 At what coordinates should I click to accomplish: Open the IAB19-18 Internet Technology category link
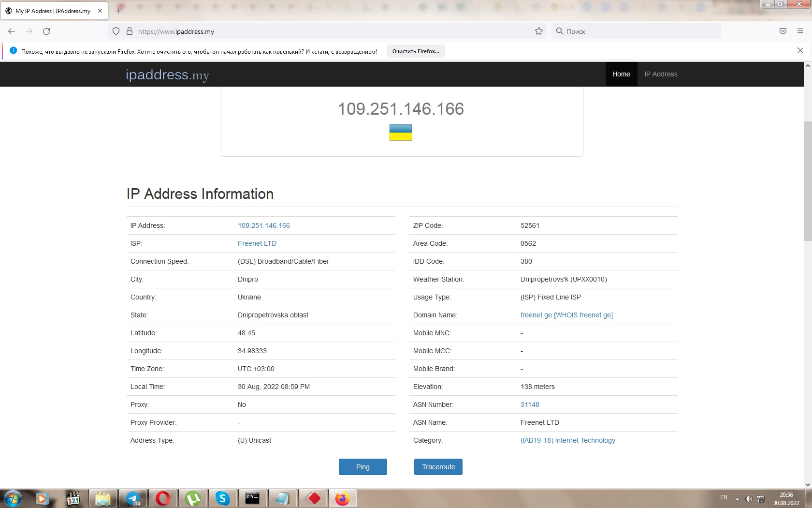pos(568,440)
